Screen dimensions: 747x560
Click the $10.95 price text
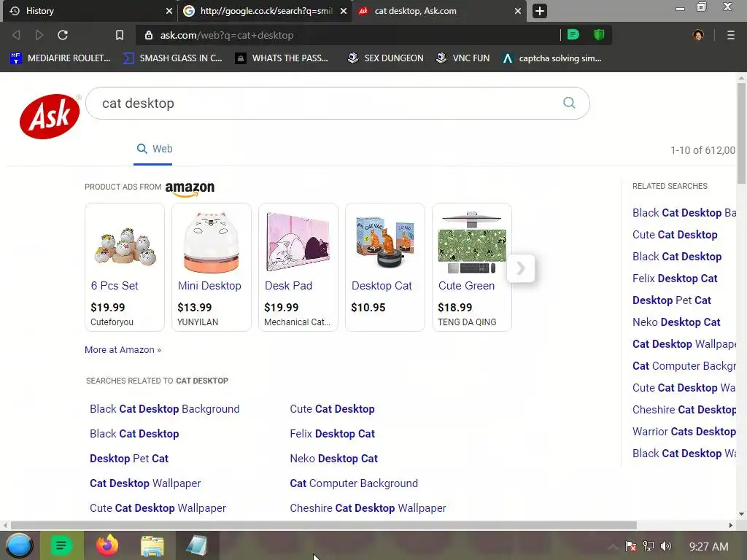[368, 308]
